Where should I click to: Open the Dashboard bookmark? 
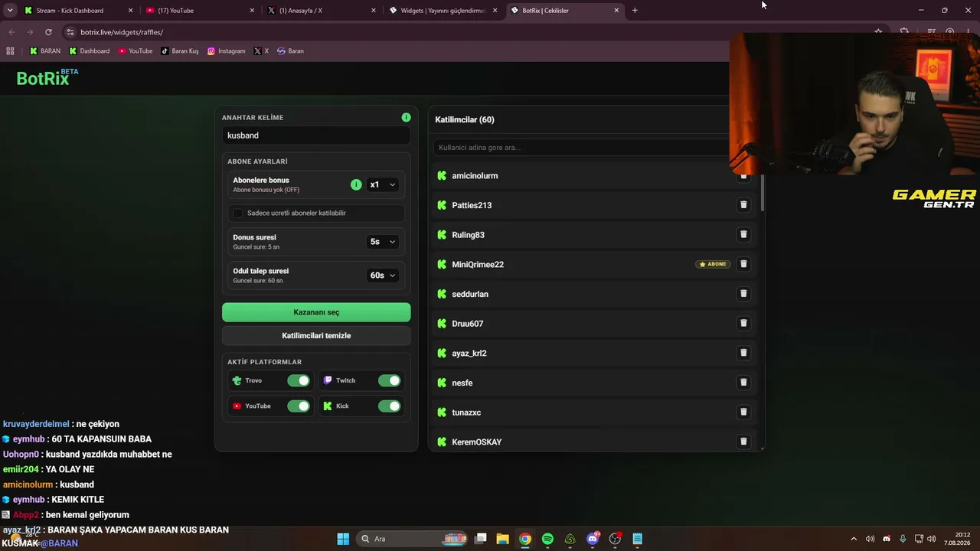tap(89, 51)
